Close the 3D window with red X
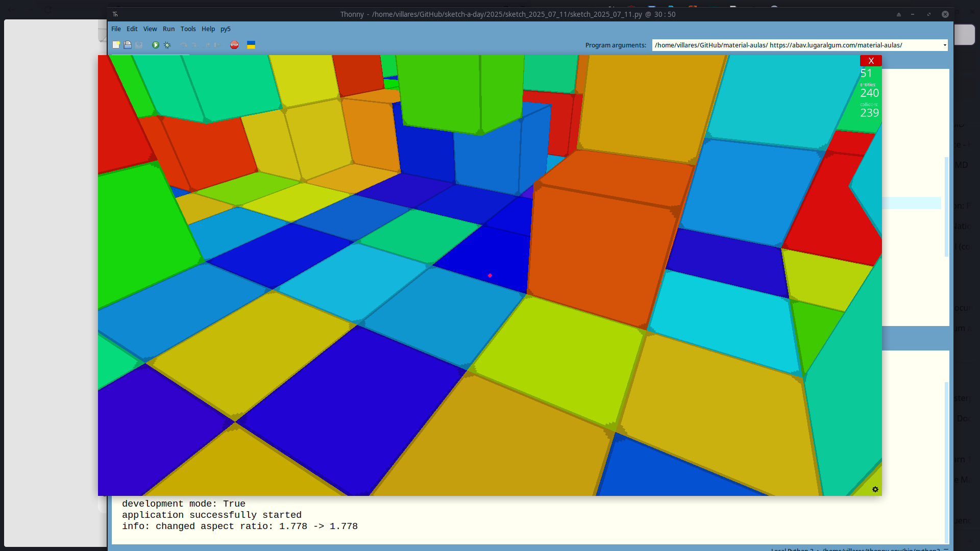980x551 pixels. [871, 61]
